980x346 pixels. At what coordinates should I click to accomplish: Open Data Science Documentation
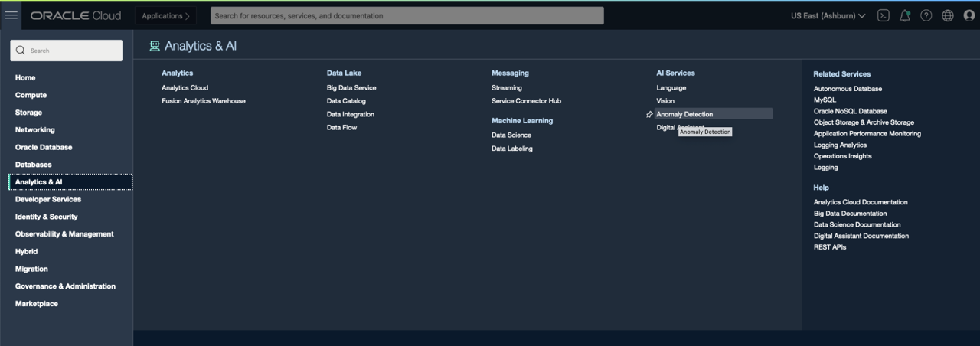coord(857,224)
